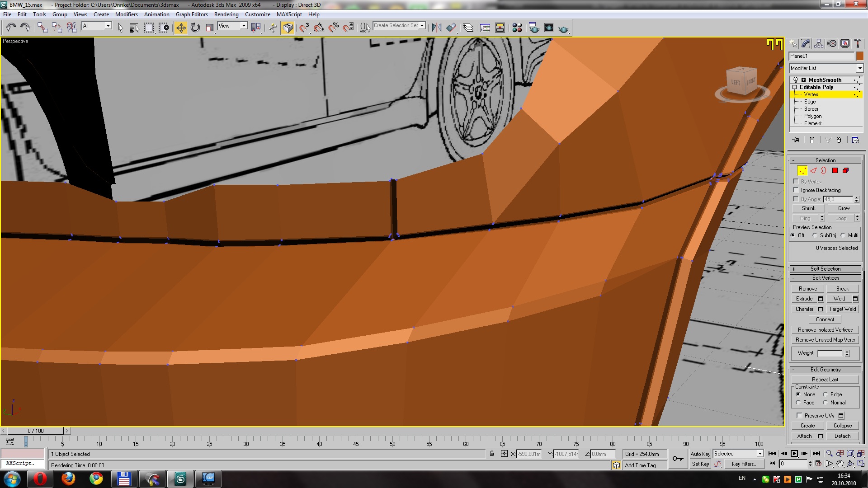Open the Rendering menu
868x488 pixels.
(x=226, y=14)
